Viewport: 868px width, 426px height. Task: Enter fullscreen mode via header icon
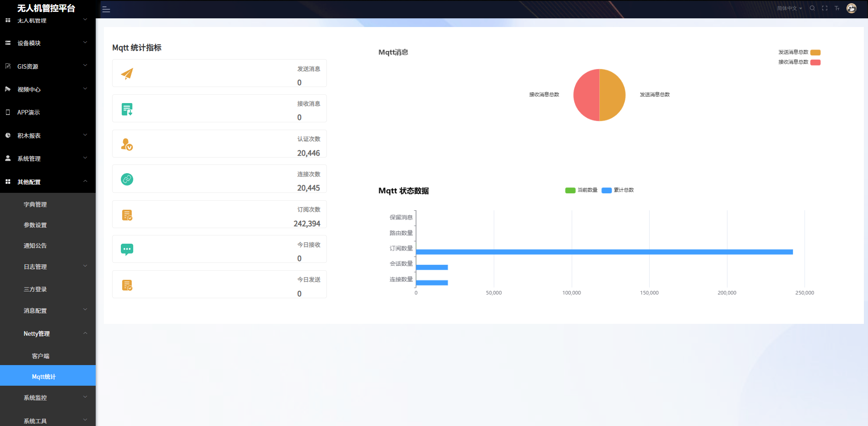point(825,8)
